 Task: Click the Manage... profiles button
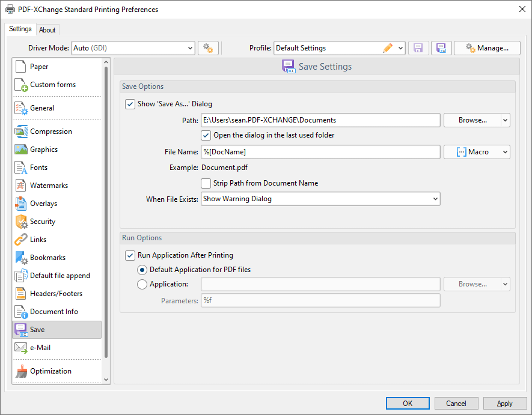pos(487,48)
